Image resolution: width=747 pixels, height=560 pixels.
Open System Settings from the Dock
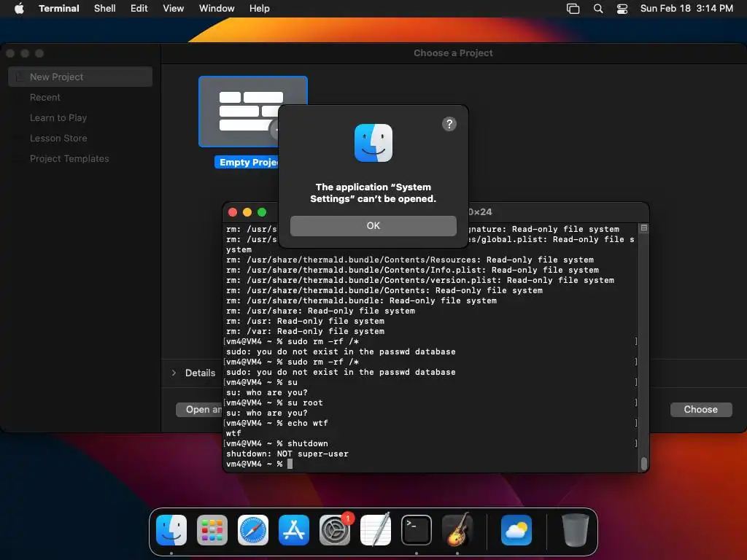tap(334, 530)
